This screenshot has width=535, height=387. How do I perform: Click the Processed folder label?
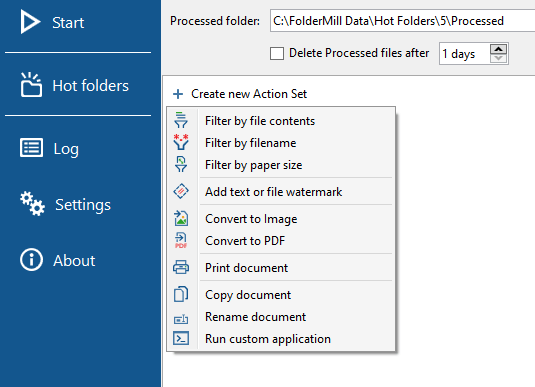(x=215, y=21)
